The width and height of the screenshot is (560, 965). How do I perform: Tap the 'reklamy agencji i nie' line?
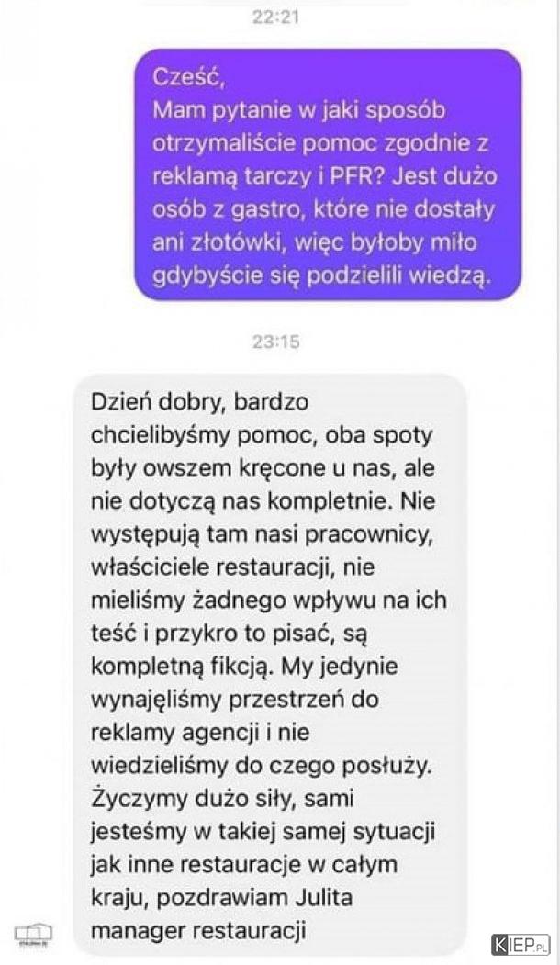tap(200, 733)
